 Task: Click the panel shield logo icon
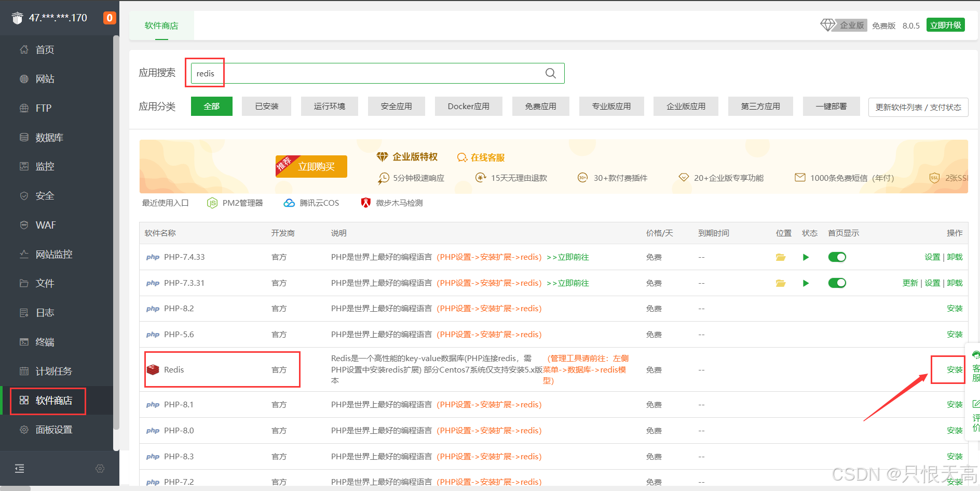[x=18, y=18]
